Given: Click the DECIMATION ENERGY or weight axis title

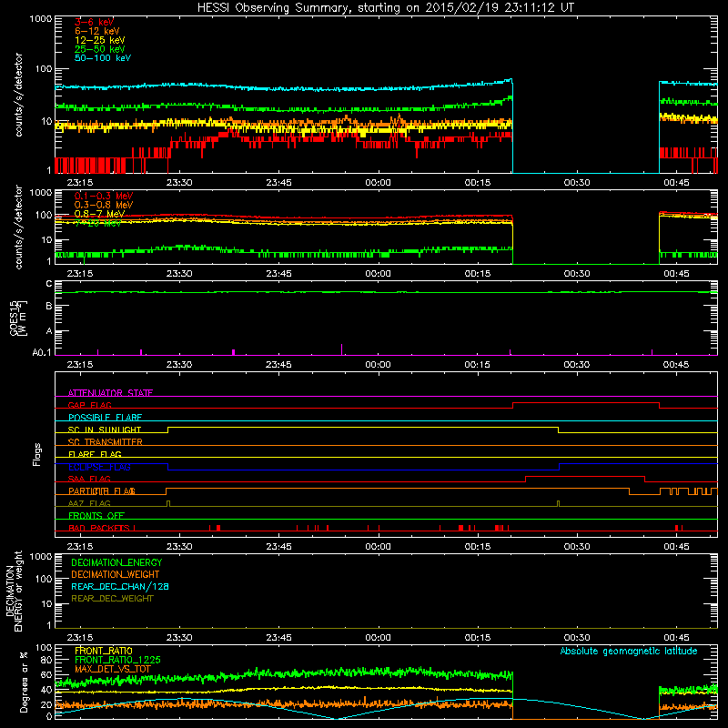Looking at the screenshot, I should tap(14, 591).
